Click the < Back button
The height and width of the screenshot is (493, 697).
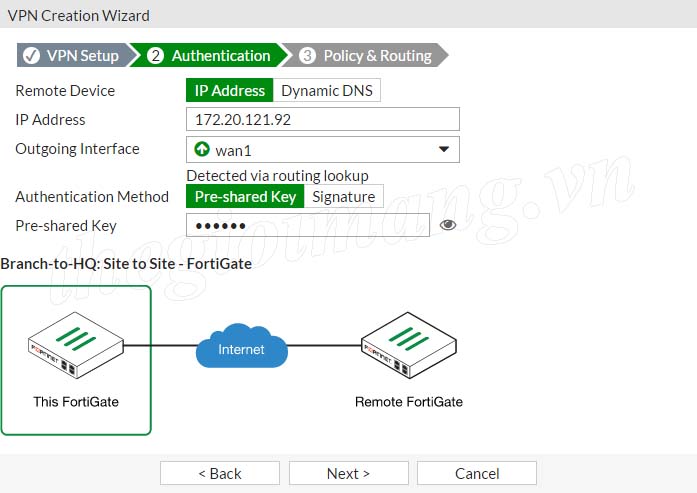coord(220,473)
